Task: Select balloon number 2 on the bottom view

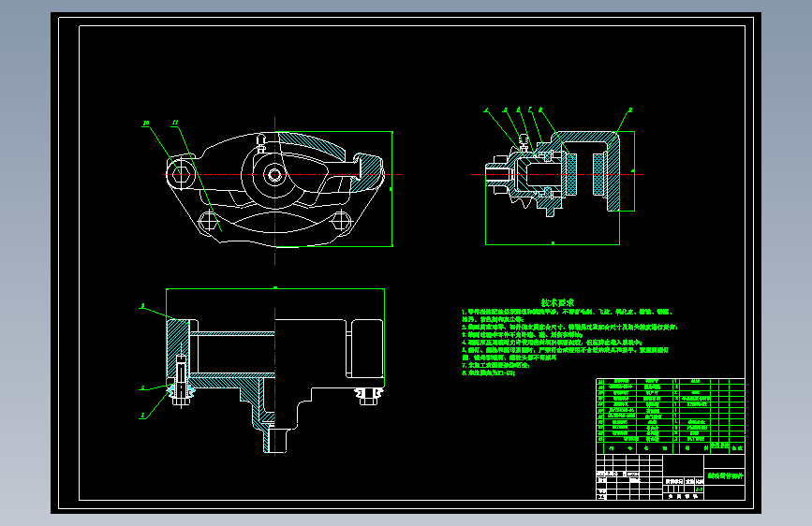Action: (142, 387)
